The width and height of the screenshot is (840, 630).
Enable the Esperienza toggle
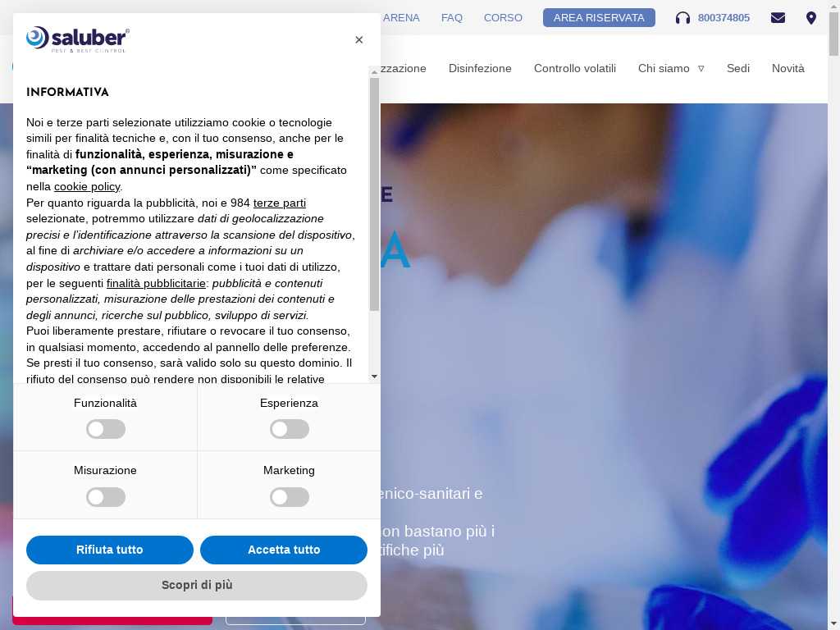290,429
